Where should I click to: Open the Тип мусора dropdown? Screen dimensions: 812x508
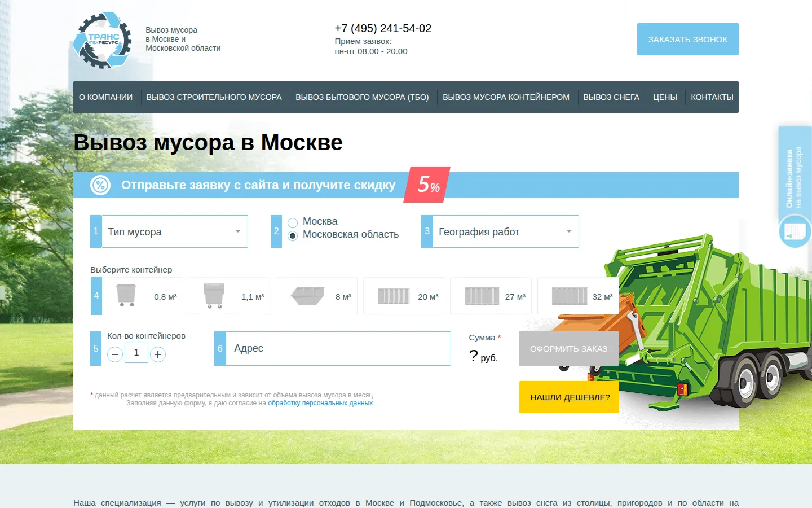point(175,231)
